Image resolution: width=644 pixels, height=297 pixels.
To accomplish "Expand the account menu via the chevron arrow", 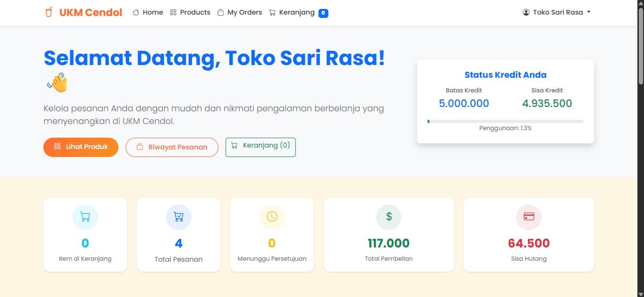I will point(589,12).
